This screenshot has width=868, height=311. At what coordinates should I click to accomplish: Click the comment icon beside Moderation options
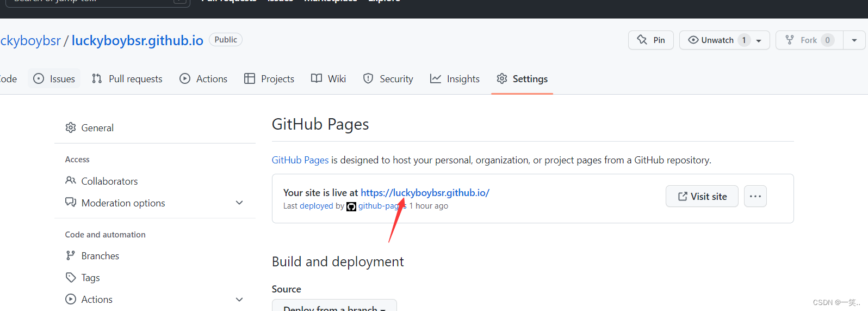point(71,202)
